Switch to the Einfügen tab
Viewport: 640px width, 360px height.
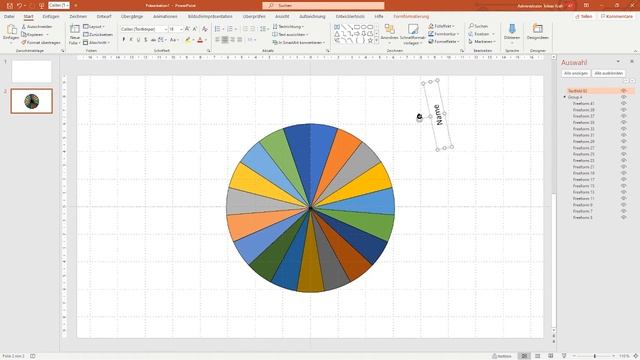[51, 17]
